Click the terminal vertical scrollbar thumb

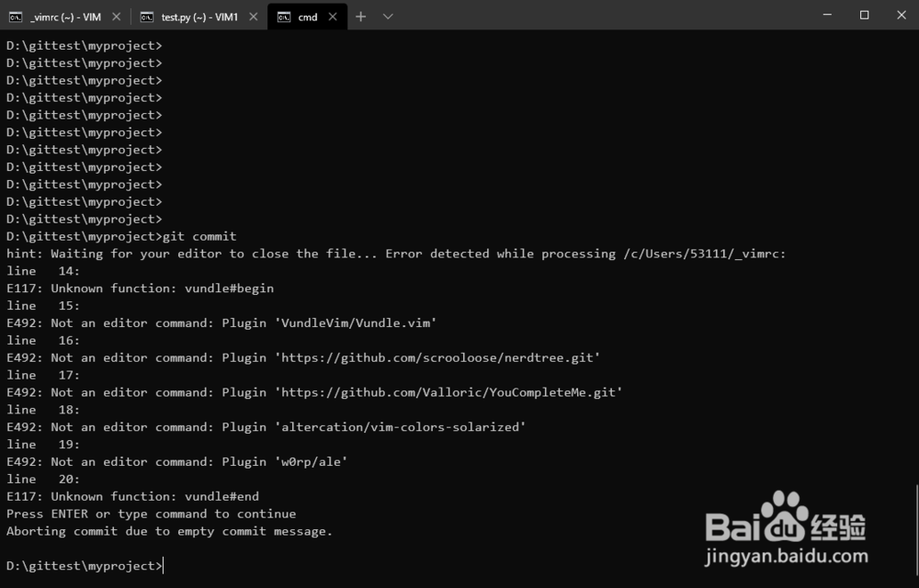[x=916, y=531]
